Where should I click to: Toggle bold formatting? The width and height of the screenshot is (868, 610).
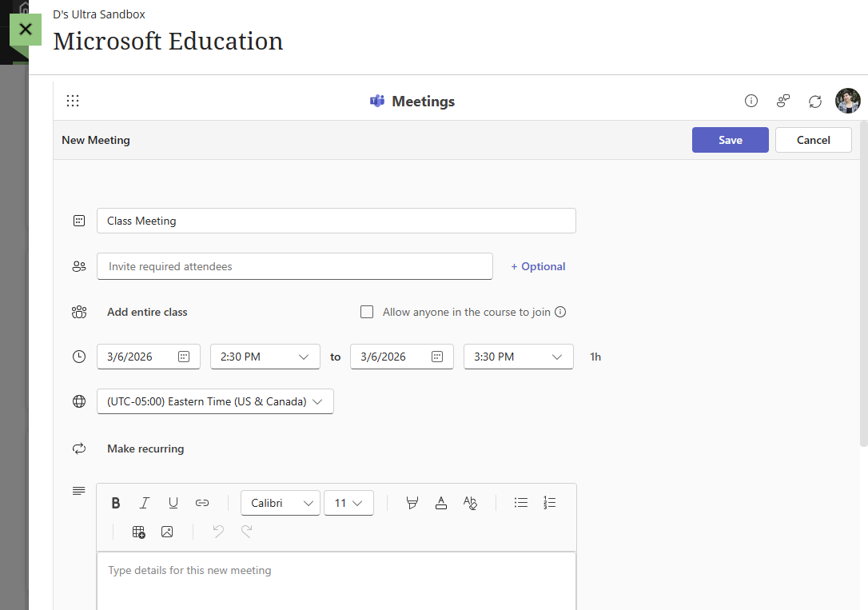pyautogui.click(x=116, y=503)
